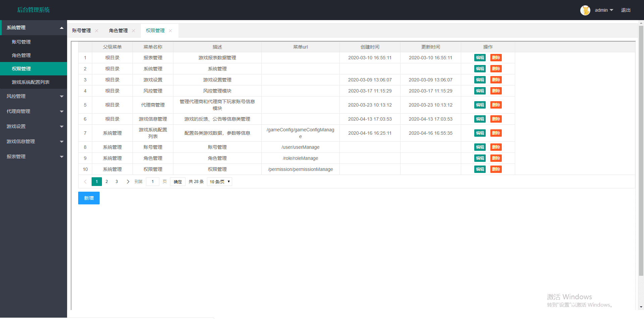Click the blue 新增 button

(x=89, y=198)
